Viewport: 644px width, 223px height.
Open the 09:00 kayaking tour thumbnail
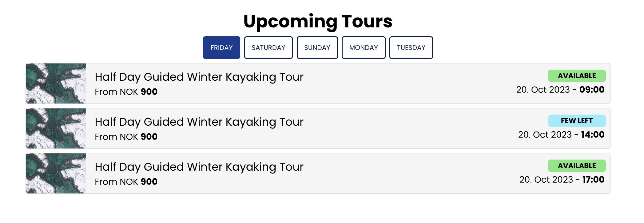[56, 83]
